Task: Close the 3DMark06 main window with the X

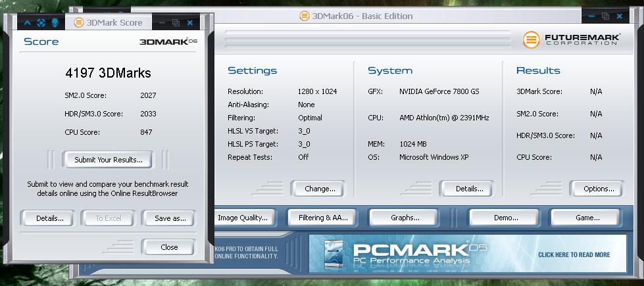Action: [620, 16]
